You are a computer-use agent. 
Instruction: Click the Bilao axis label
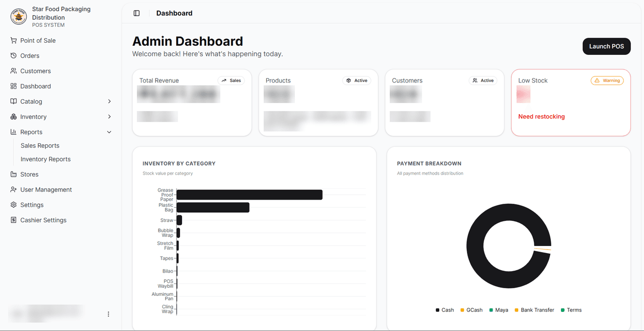[x=168, y=271]
